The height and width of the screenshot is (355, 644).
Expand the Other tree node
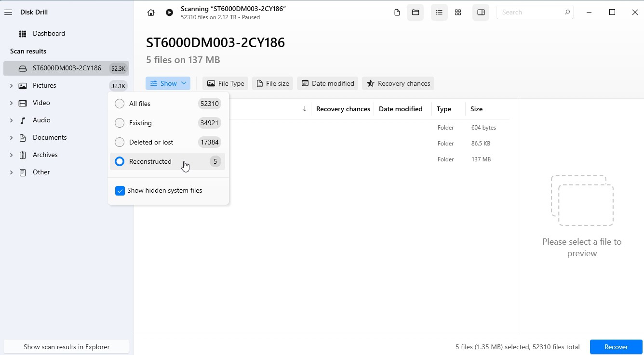11,172
